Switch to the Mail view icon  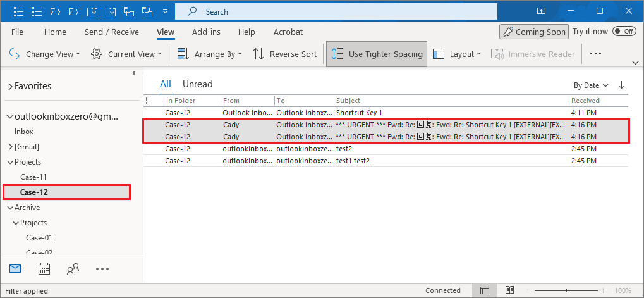(15, 269)
